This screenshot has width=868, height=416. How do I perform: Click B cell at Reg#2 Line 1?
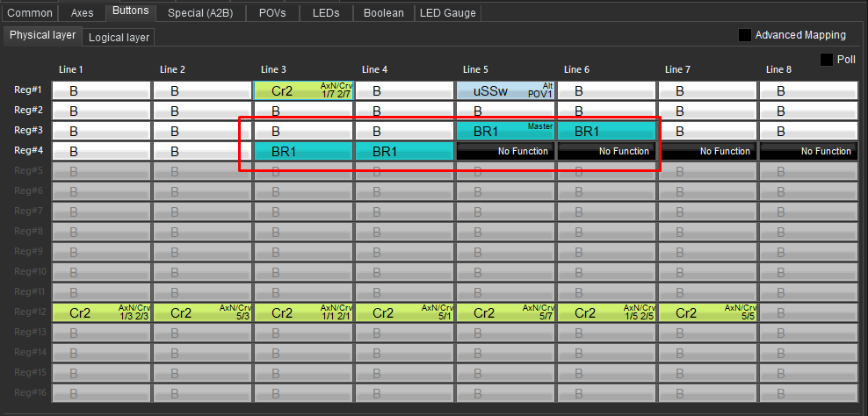point(102,111)
